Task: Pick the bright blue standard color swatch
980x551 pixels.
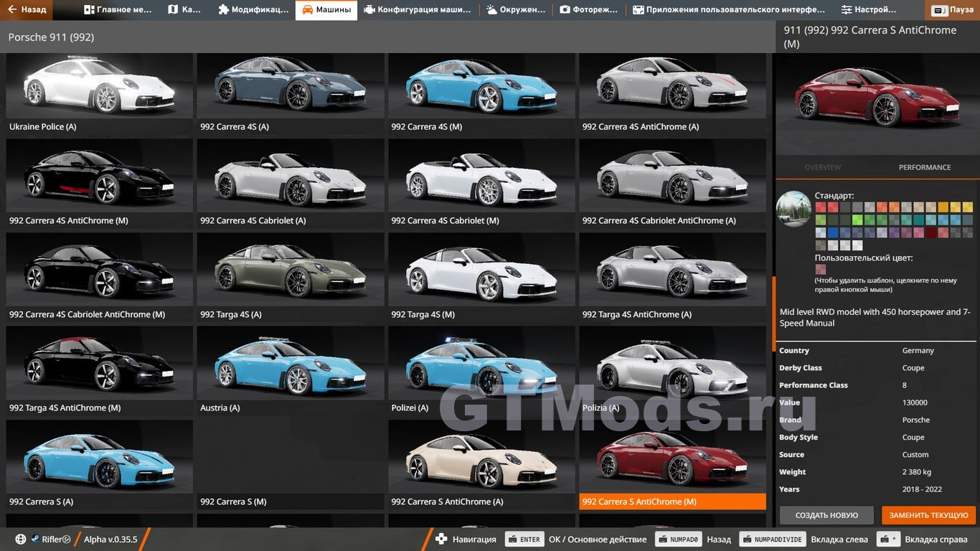Action: 833,232
